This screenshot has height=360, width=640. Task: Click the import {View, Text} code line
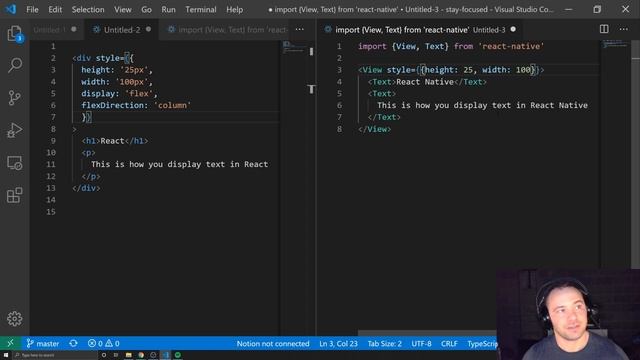click(451, 47)
